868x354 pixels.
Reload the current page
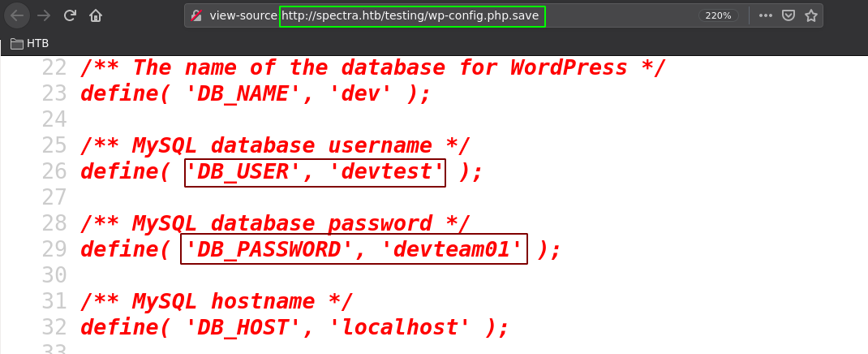[x=70, y=15]
